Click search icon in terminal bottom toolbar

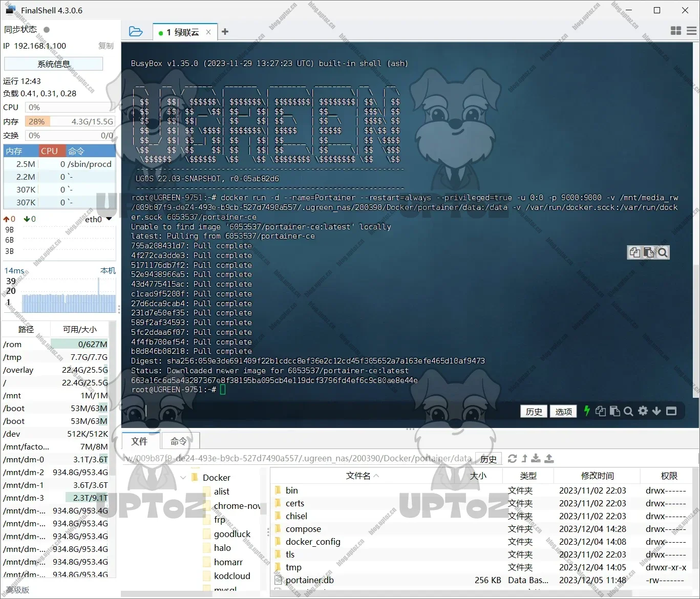tap(629, 411)
